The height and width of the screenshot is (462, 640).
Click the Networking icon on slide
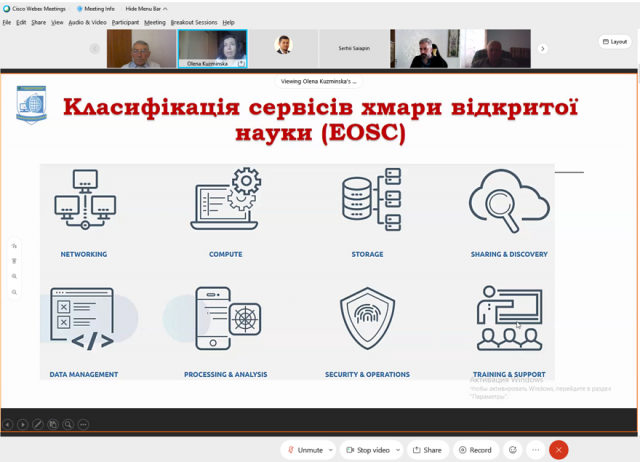pyautogui.click(x=85, y=200)
